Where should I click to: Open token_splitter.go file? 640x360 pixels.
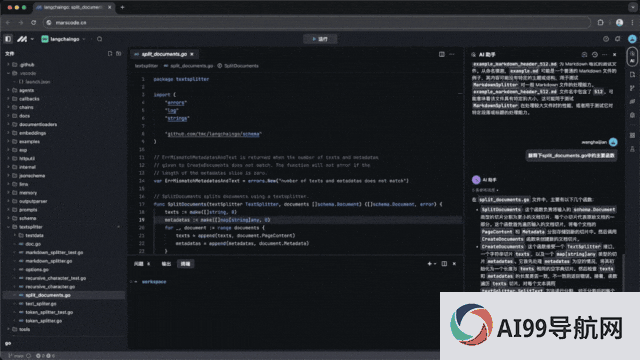click(x=44, y=321)
